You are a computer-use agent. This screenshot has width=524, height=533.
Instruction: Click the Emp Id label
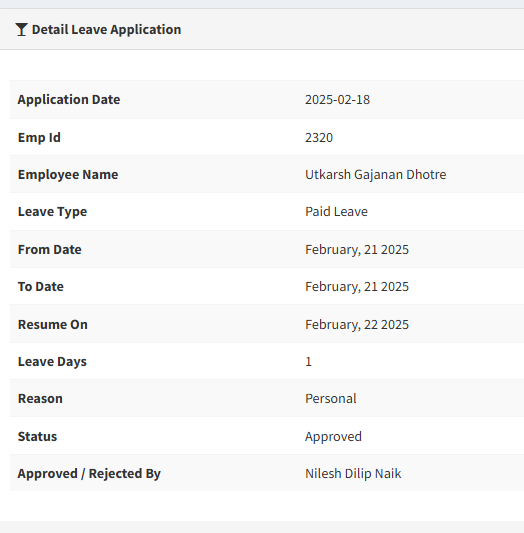[x=39, y=138]
